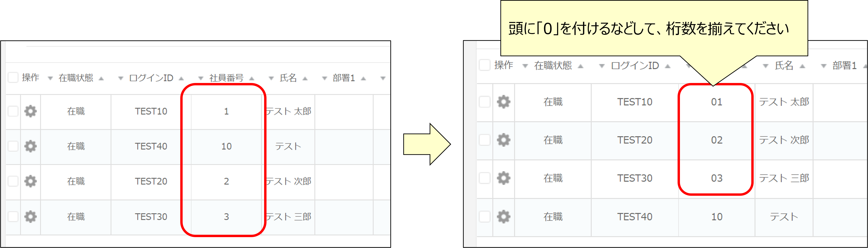Tick the checkbox for TEST40 row in right table

(x=484, y=216)
